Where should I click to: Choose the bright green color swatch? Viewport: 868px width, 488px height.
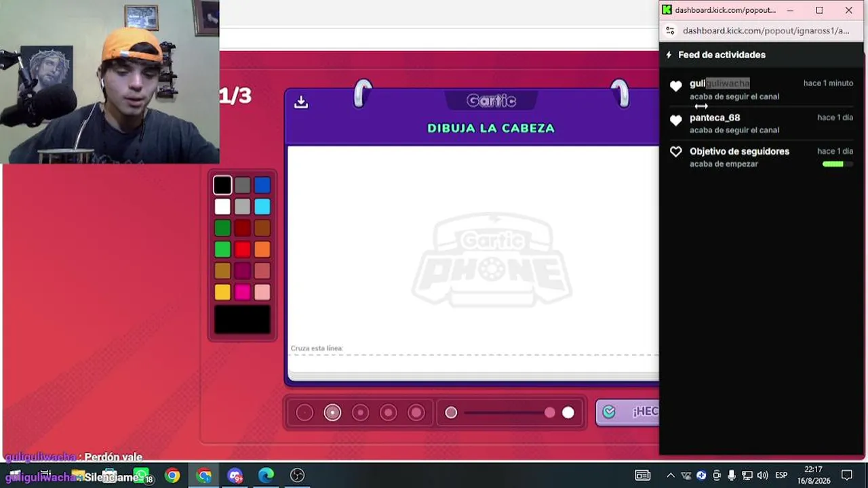tap(222, 249)
